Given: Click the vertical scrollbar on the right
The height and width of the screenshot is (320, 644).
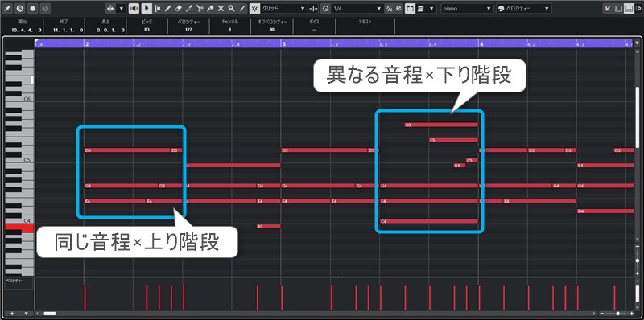Looking at the screenshot, I should coord(638,117).
